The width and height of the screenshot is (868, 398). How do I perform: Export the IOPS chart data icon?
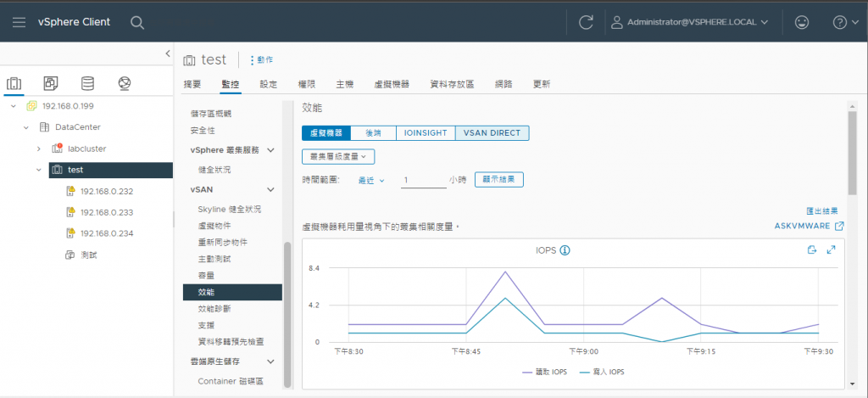coord(811,250)
